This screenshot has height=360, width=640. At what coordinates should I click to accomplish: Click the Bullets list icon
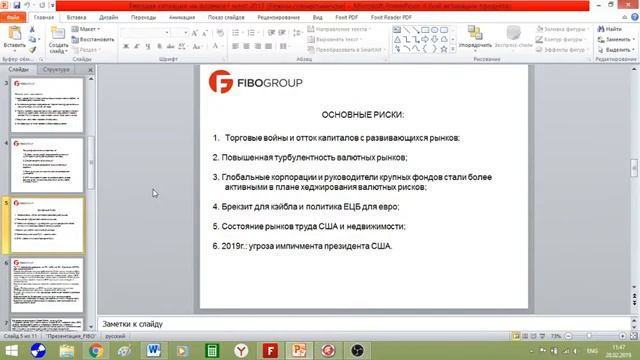point(236,33)
